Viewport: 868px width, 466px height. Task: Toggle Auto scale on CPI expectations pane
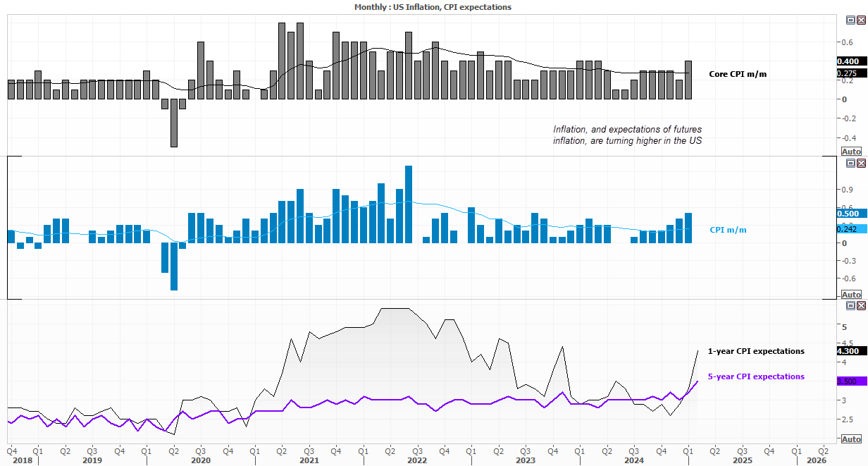(x=851, y=439)
